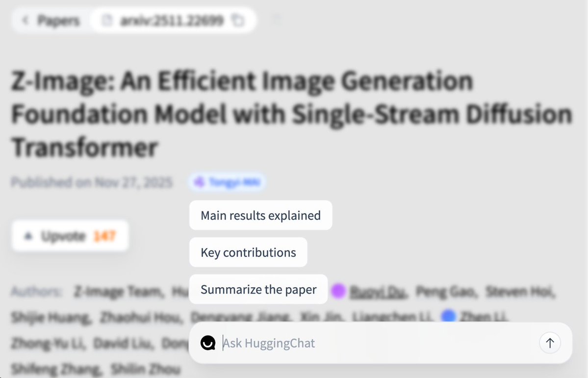Click Zhen Li's blue avatar

[x=448, y=316]
